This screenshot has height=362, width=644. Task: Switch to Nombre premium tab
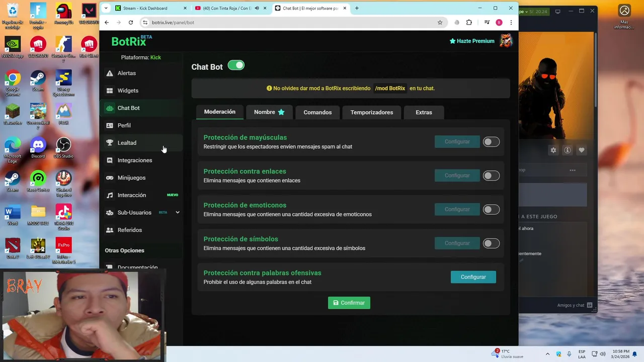coord(269,112)
